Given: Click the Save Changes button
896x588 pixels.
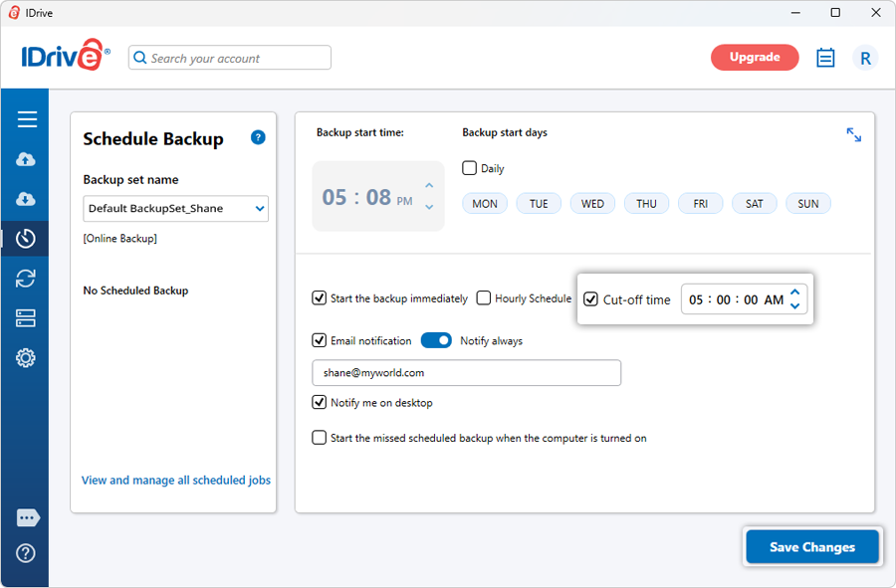Looking at the screenshot, I should click(x=812, y=547).
